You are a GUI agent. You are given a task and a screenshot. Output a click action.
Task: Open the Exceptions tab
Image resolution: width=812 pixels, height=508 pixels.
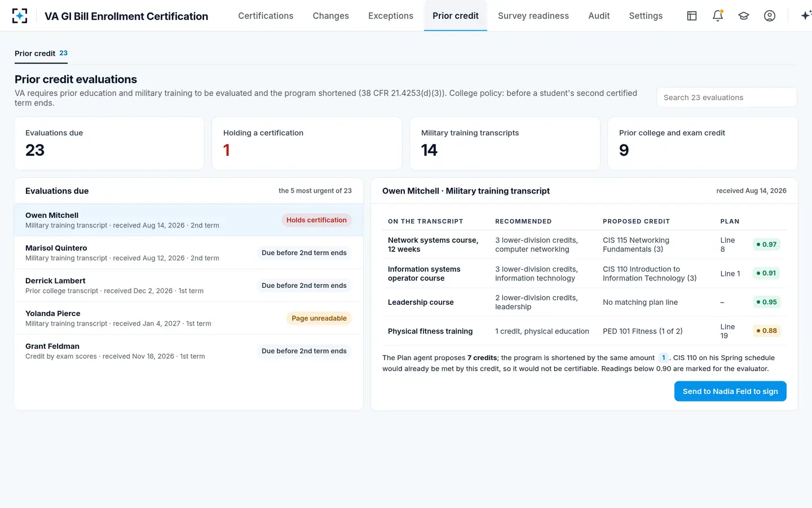point(391,16)
